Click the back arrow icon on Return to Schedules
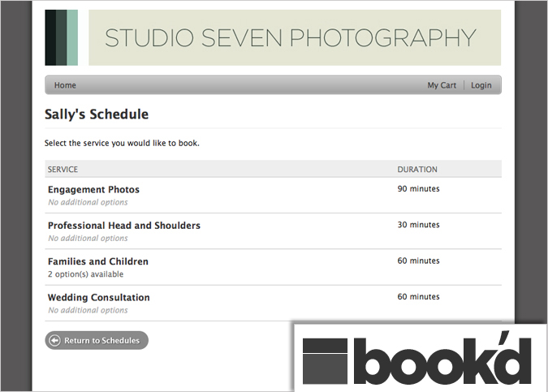Image resolution: width=548 pixels, height=392 pixels. 54,341
